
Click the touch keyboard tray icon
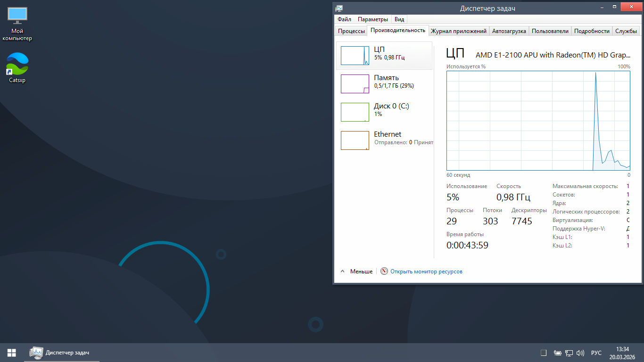(544, 353)
